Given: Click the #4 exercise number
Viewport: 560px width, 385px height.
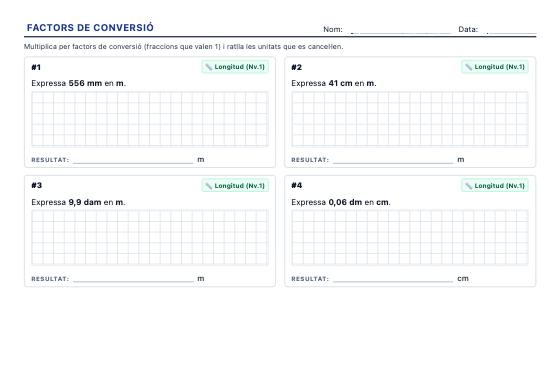Looking at the screenshot, I should [296, 185].
